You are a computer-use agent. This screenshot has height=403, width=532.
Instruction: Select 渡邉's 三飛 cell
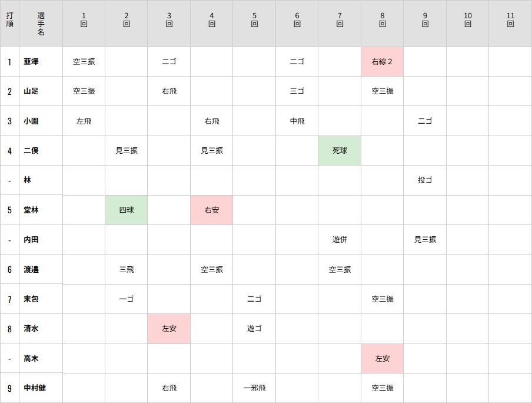coord(127,270)
